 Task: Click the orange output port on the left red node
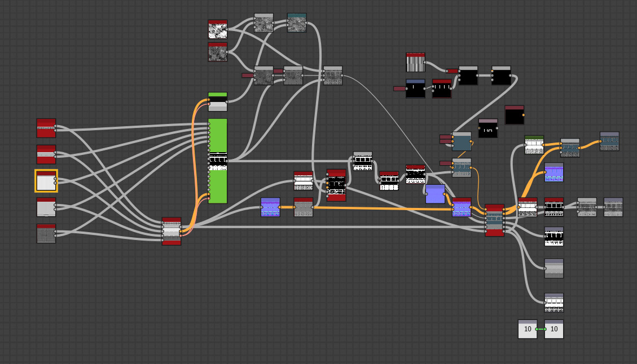(181, 231)
